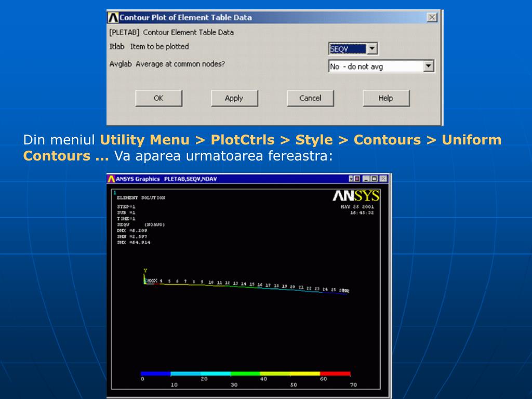532x399 pixels.
Task: Click the cyan contour legend segment
Action: point(216,374)
